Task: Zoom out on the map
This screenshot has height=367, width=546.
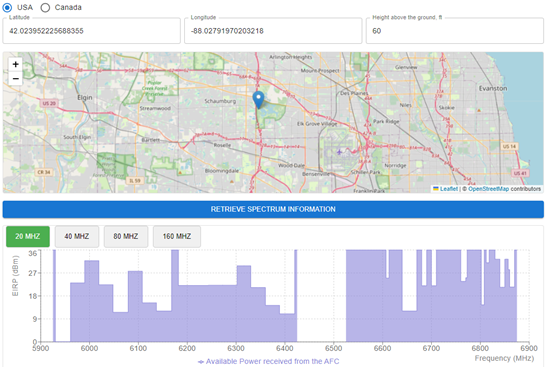Action: (x=15, y=79)
